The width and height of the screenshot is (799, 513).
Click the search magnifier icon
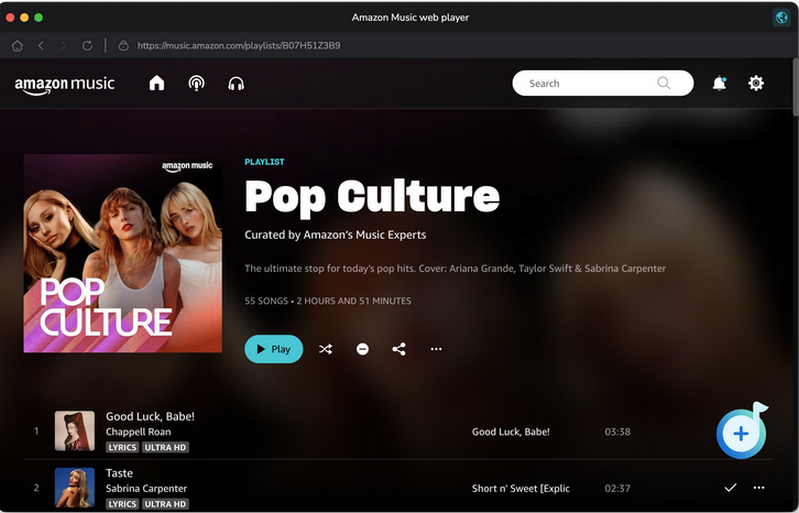click(663, 83)
